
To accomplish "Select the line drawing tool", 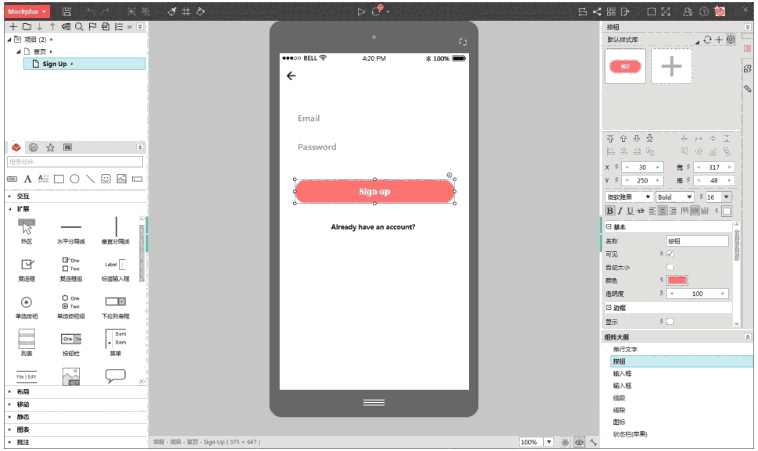I will [90, 179].
